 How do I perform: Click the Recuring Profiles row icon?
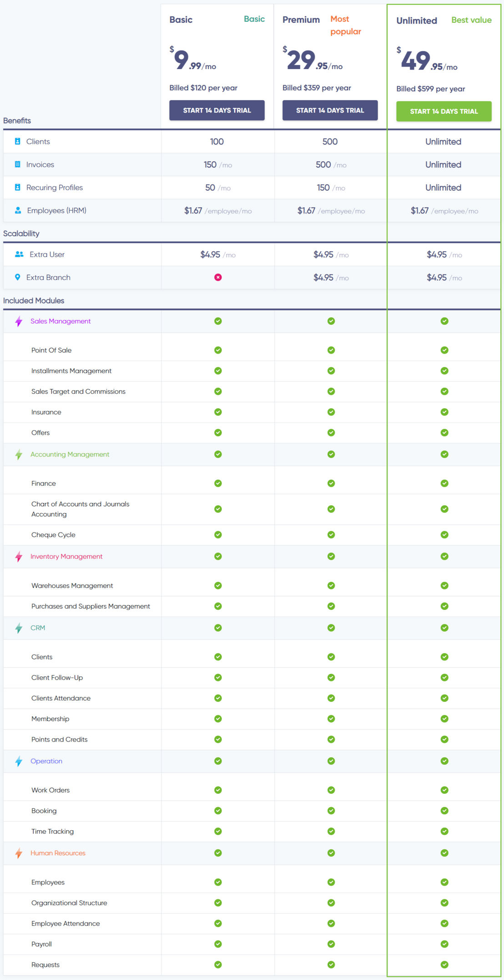17,187
